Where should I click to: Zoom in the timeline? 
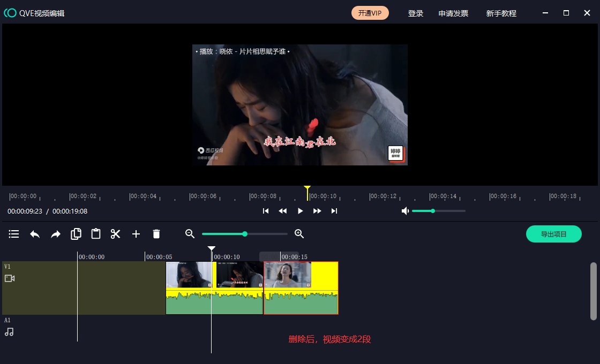click(299, 234)
